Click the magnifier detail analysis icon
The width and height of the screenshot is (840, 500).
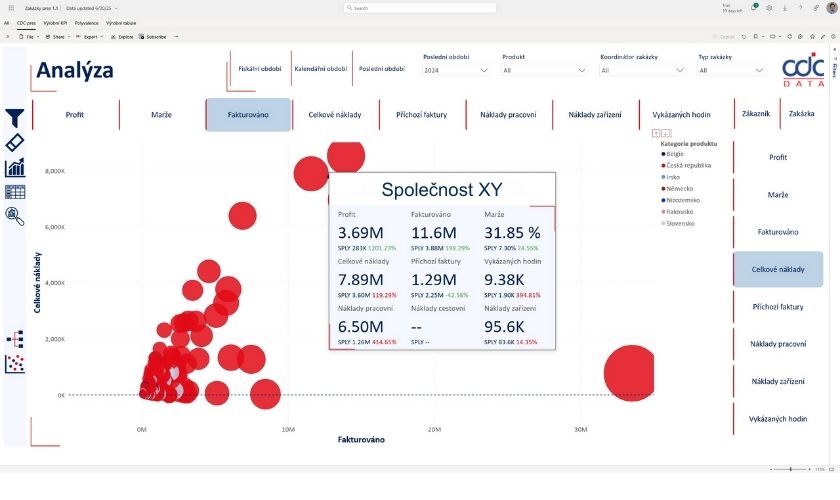[15, 215]
